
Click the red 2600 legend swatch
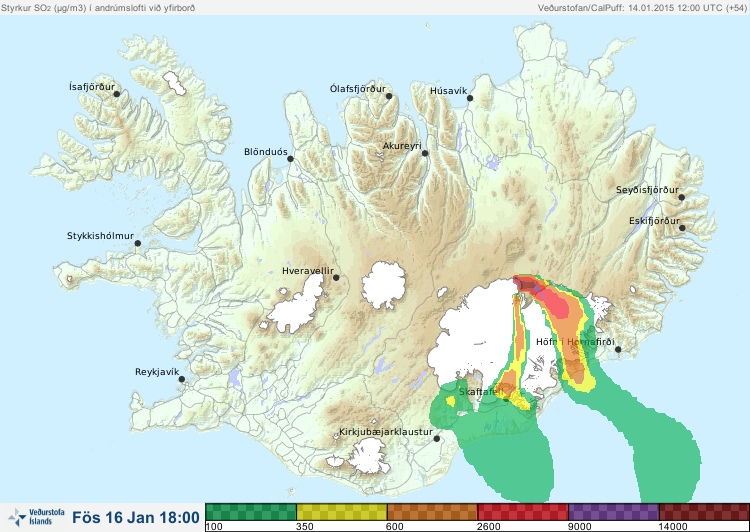(523, 512)
